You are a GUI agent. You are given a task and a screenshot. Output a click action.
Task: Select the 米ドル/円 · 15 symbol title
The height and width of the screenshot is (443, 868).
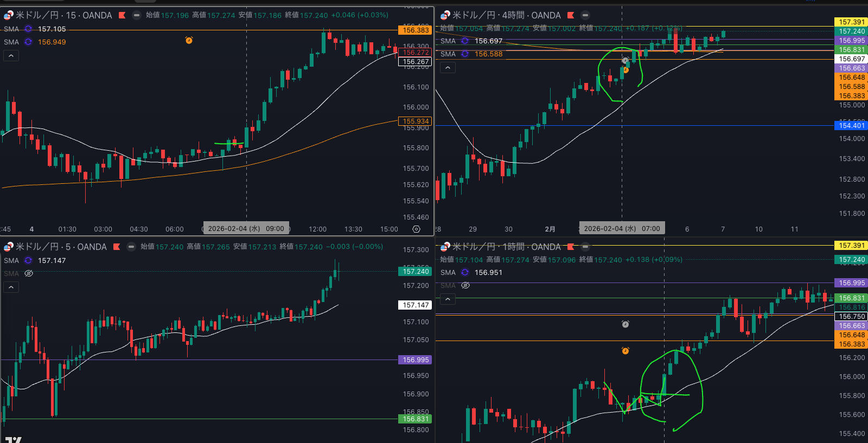click(63, 15)
